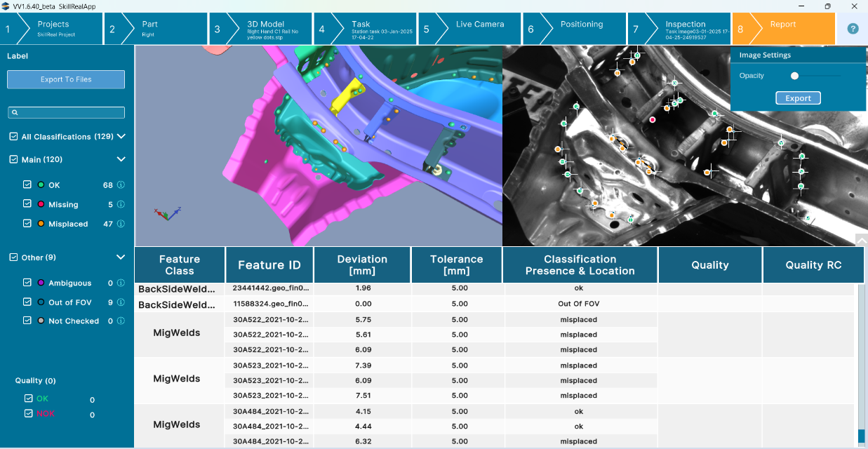Collapse the Other (9) section
868x449 pixels.
[121, 257]
